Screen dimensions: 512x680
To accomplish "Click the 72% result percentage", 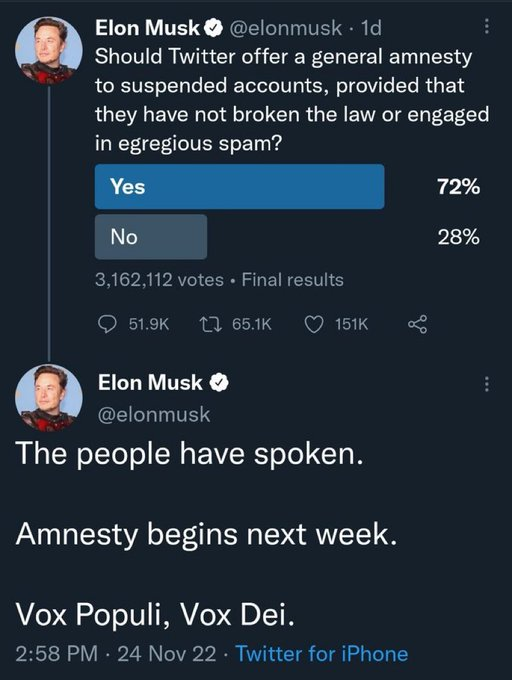I will pyautogui.click(x=459, y=187).
